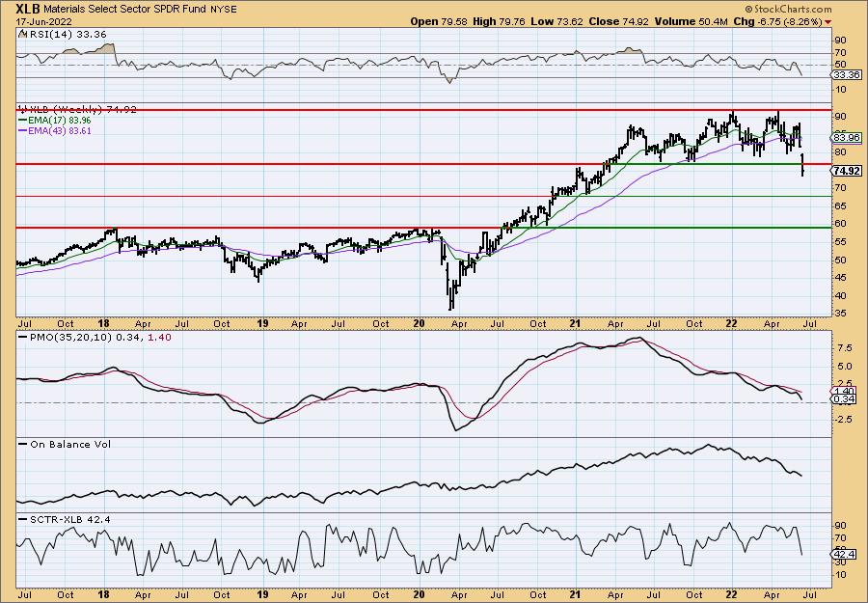Screen dimensions: 868x603
Task: Click the 65 level on the price axis
Action: coord(840,206)
